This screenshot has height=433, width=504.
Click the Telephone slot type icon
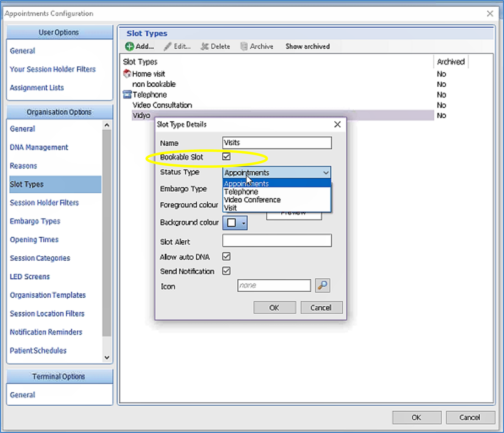[127, 94]
